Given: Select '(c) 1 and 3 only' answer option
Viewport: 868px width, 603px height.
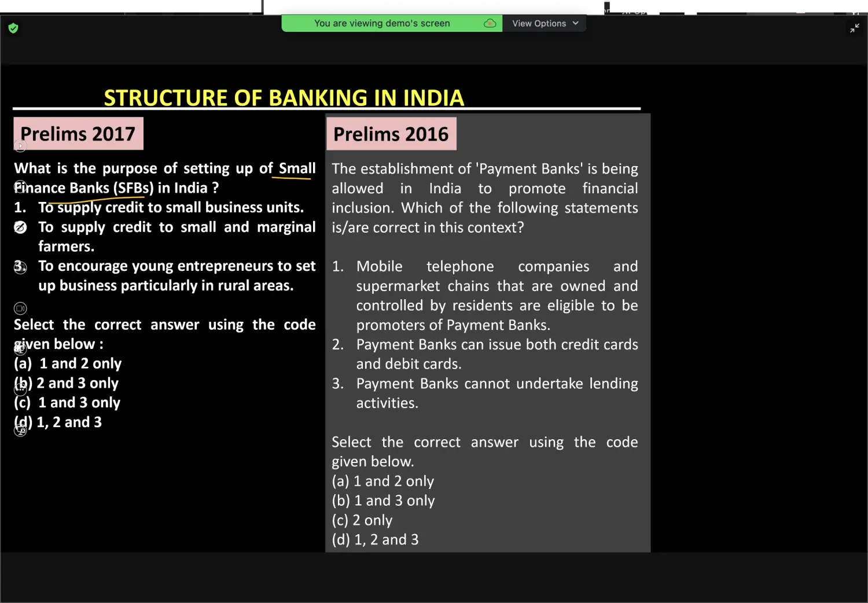Looking at the screenshot, I should coord(67,403).
